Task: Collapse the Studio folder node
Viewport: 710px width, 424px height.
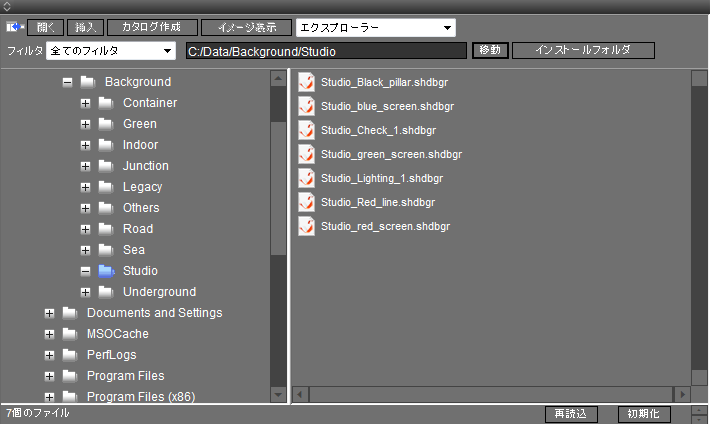Action: [85, 271]
